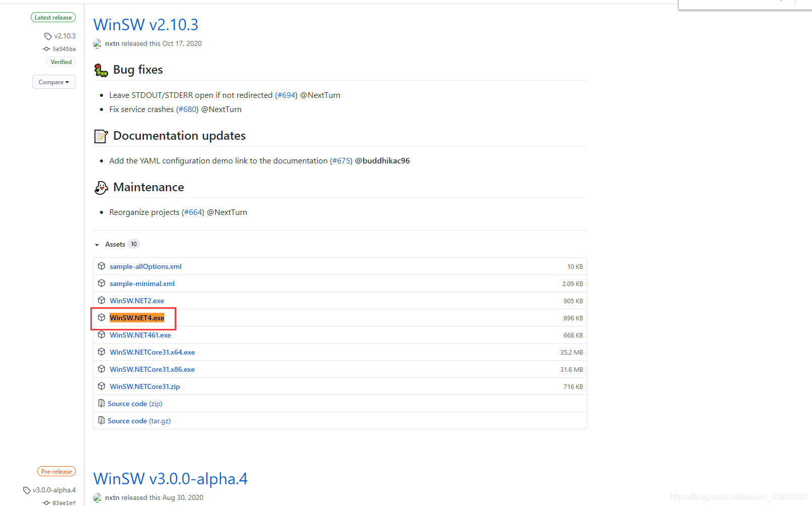Screen dimensions: 812x506
Task: Click the 31.6 MB file size
Action: tap(571, 370)
